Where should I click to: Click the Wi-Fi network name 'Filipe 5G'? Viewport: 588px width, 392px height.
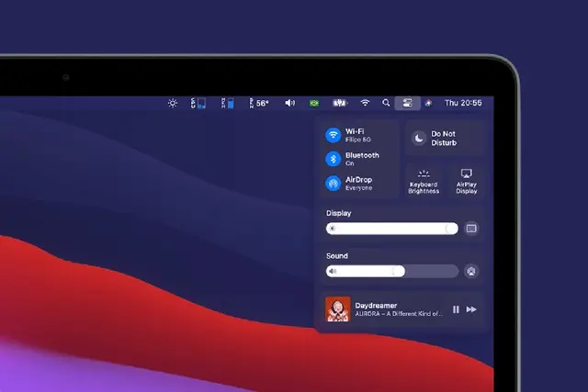(x=358, y=140)
